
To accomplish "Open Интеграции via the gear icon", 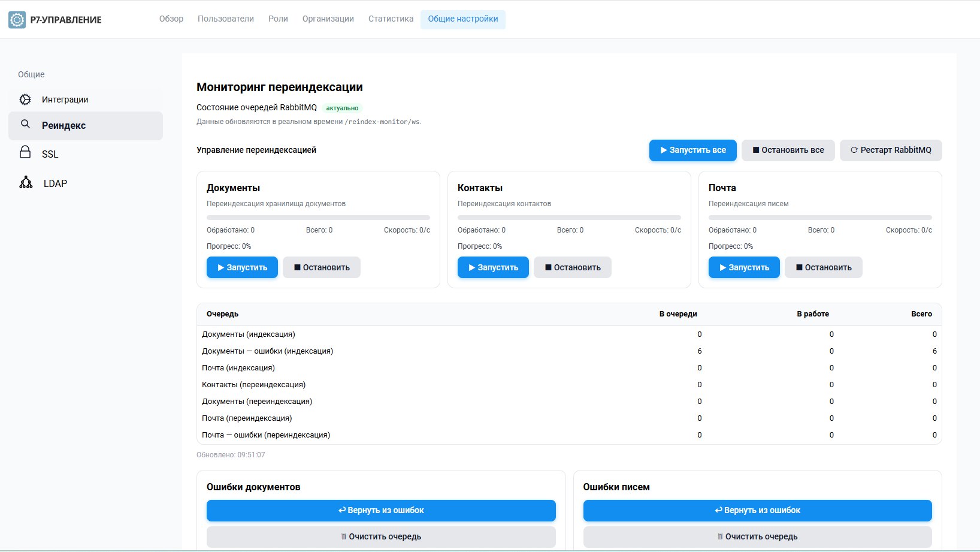I will coord(25,99).
